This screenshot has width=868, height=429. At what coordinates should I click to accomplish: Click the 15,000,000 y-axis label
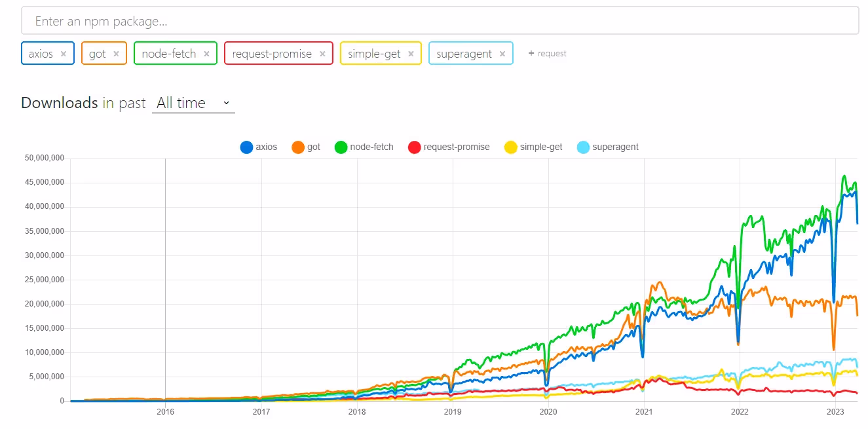(45, 328)
